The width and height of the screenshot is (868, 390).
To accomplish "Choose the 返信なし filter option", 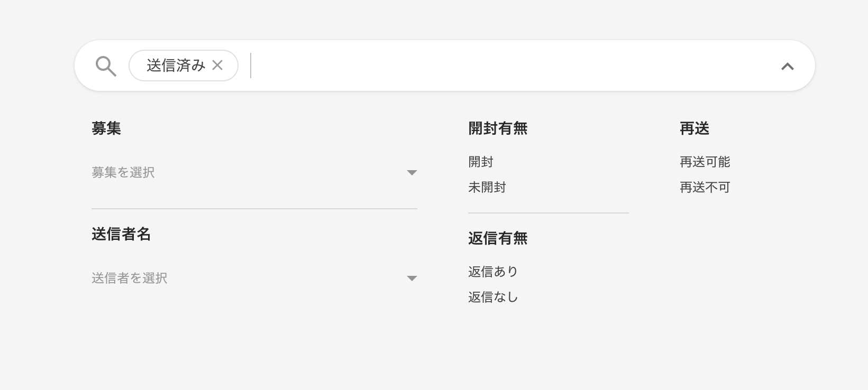I will tap(494, 297).
